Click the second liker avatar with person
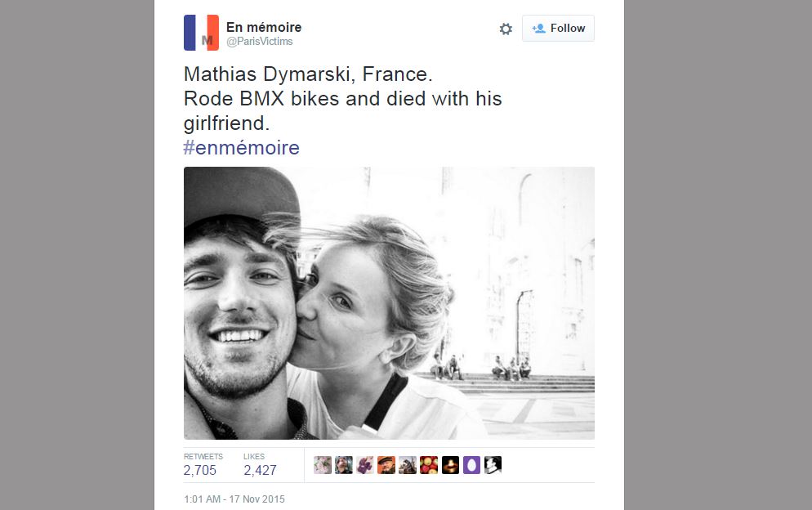This screenshot has width=812, height=510. click(x=344, y=465)
